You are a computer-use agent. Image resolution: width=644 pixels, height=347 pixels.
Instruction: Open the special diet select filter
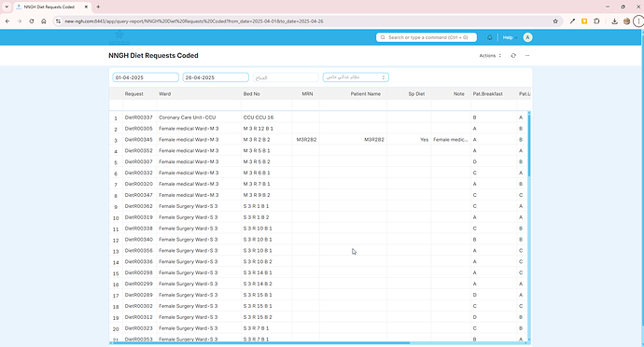click(x=356, y=77)
